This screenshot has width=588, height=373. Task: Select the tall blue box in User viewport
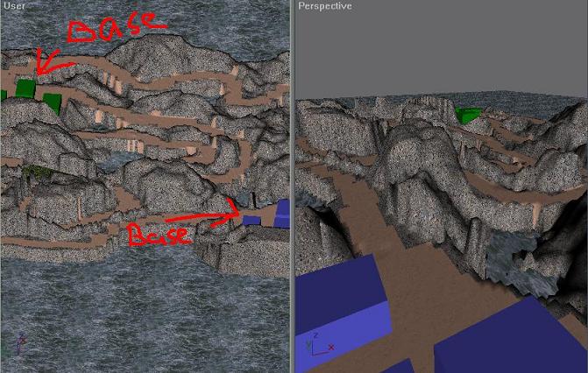282,214
